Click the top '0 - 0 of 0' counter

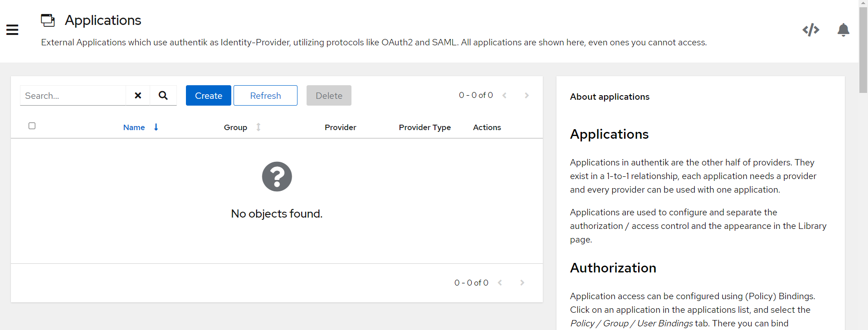(476, 95)
